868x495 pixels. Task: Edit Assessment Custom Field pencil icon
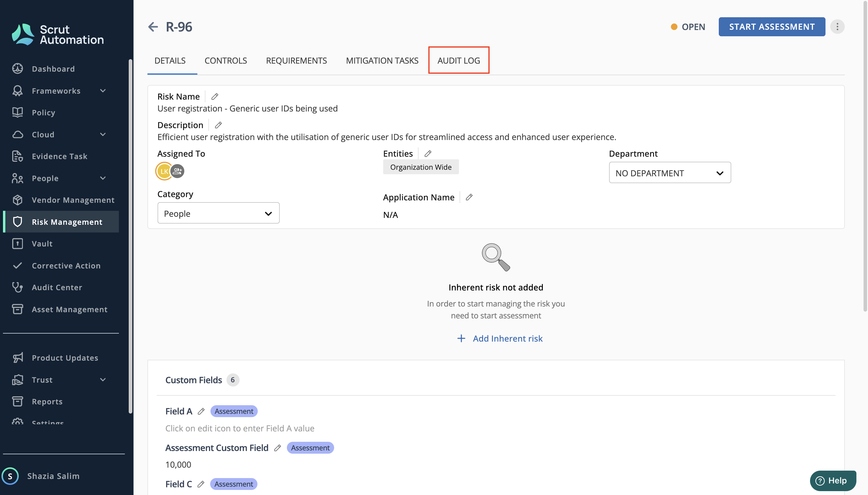pos(278,448)
